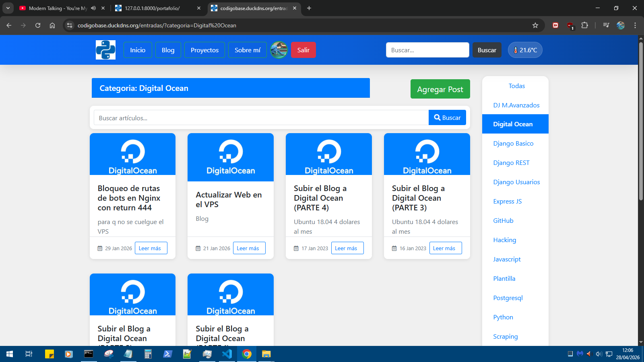Screen dimensions: 644x362
Task: Click the green Agregar Post button
Action: coord(440,89)
